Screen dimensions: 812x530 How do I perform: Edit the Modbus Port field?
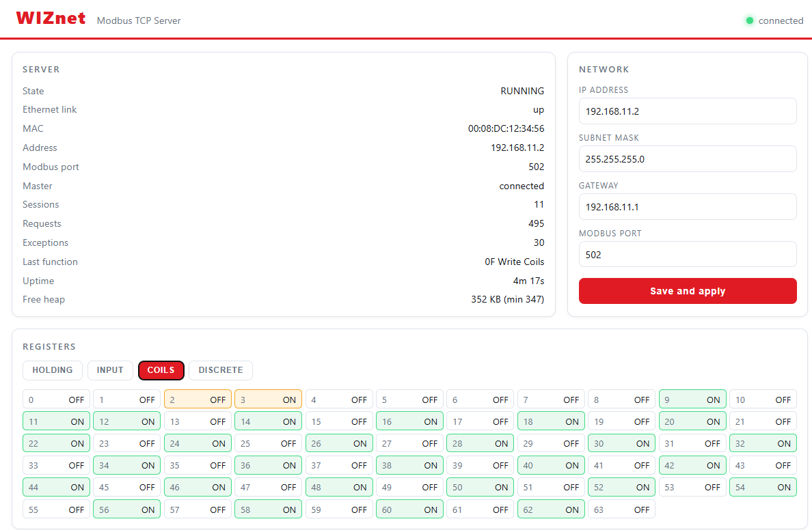[688, 255]
